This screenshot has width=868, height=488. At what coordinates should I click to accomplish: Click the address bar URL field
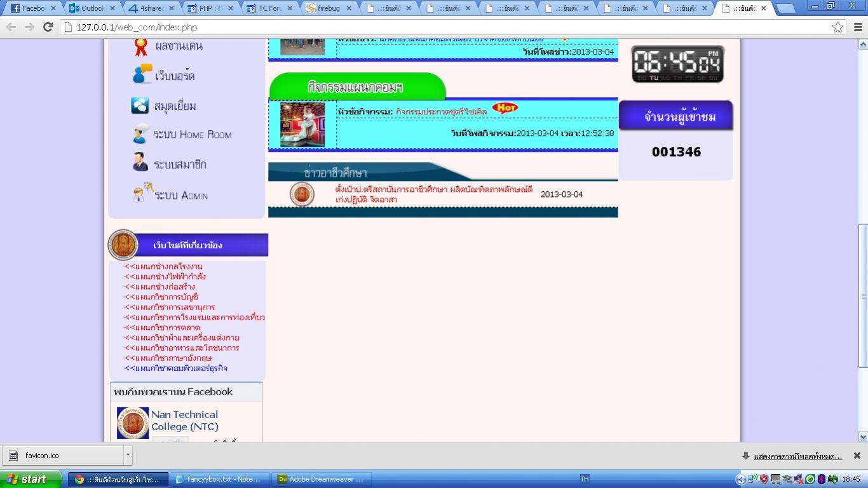pos(445,27)
